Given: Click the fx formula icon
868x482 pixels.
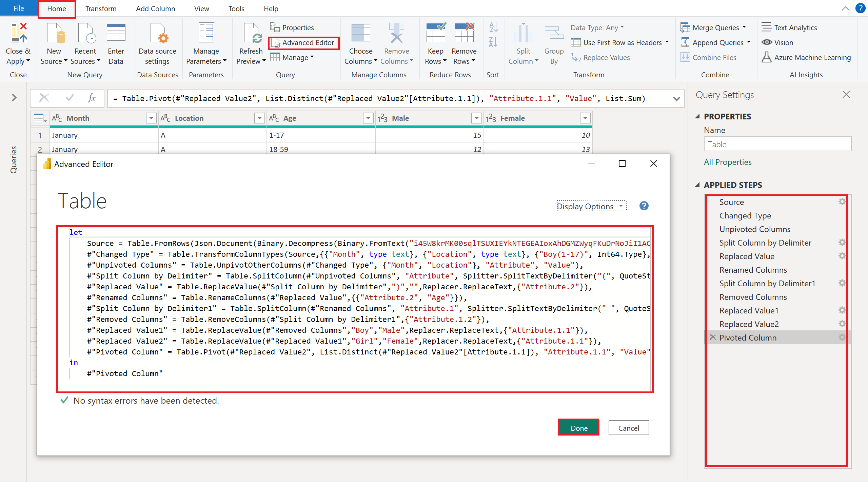Looking at the screenshot, I should [92, 98].
